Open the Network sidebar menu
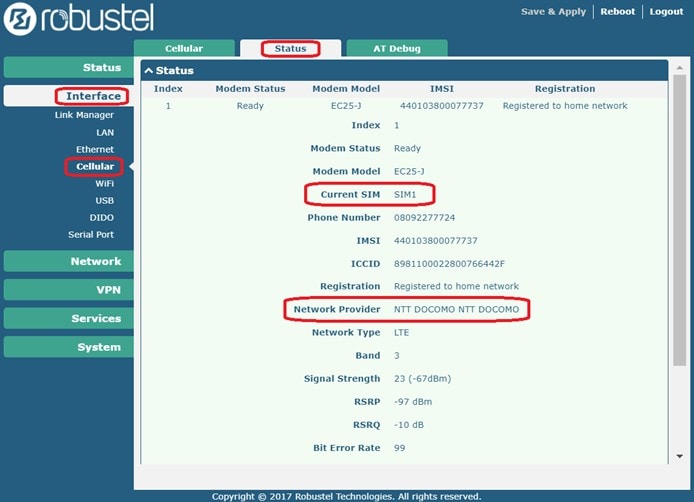This screenshot has width=694, height=502. point(69,261)
